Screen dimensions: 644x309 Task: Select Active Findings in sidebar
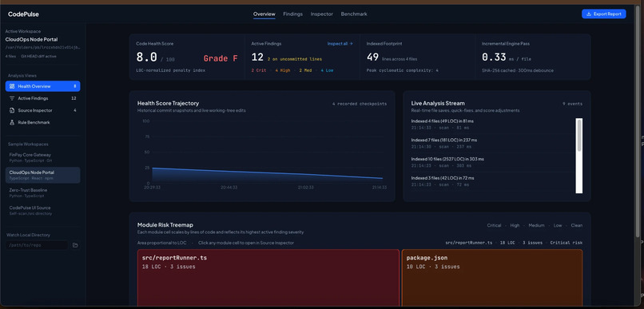coord(42,98)
